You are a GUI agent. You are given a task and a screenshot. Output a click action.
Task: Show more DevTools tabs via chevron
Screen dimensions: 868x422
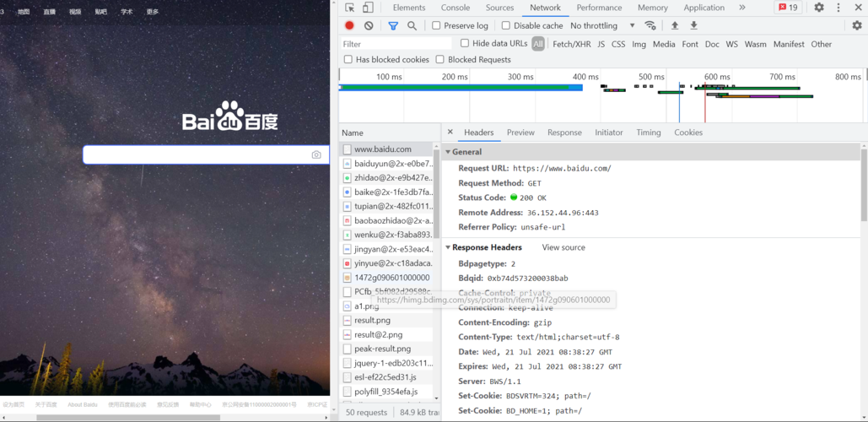coord(742,8)
